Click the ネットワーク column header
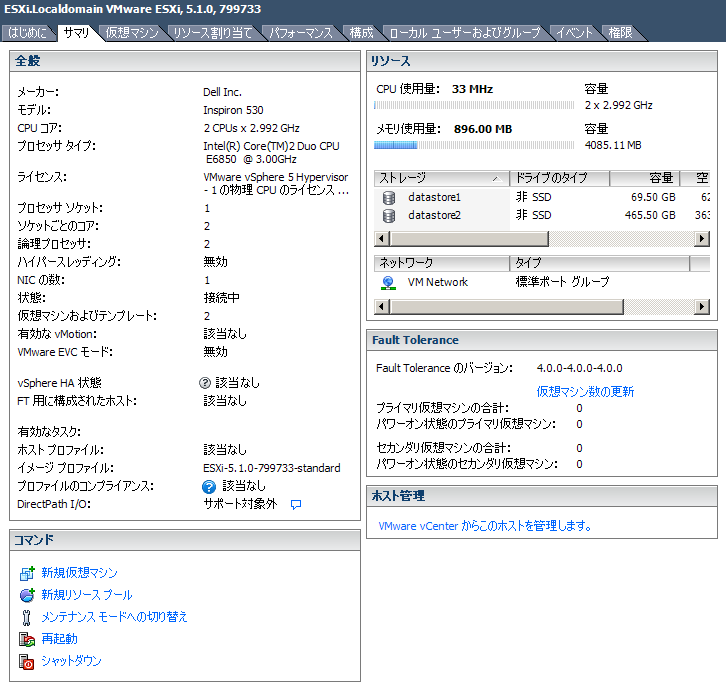 441,263
